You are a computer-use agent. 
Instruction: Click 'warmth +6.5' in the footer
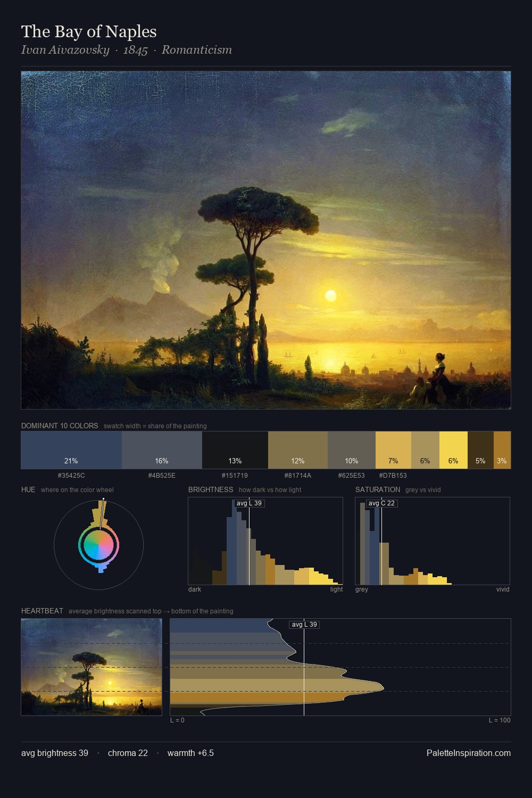pyautogui.click(x=190, y=753)
